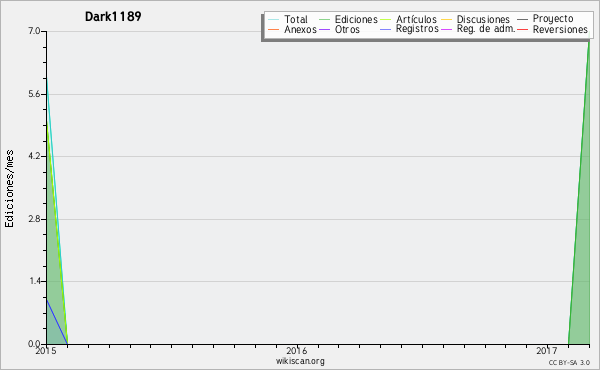The width and height of the screenshot is (600, 370).
Task: Click the Artículos legend entry
Action: tap(408, 19)
